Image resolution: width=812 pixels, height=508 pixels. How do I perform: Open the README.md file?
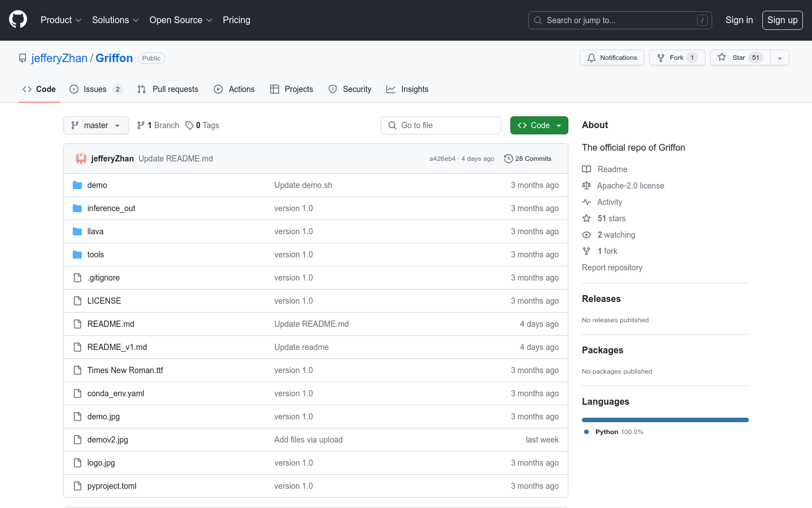(111, 324)
